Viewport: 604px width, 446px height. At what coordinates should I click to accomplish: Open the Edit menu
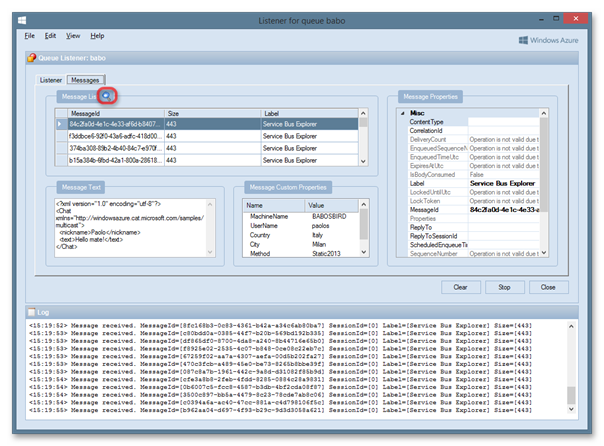pyautogui.click(x=50, y=36)
